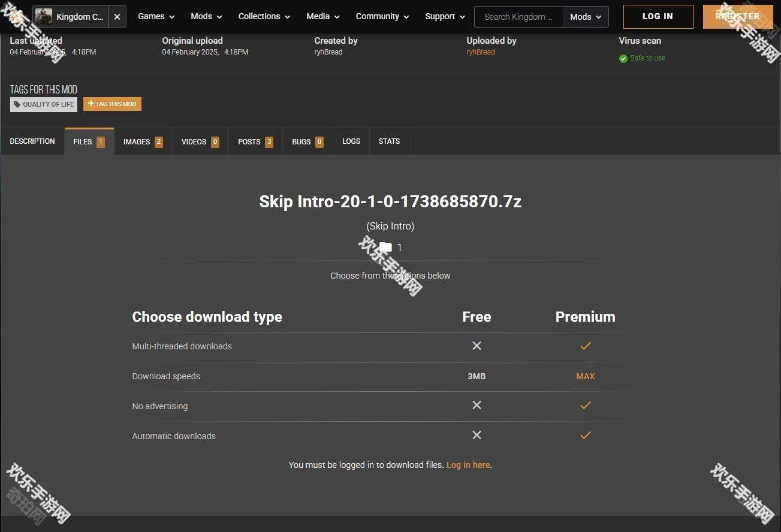
Task: Change search category from Mods
Action: (585, 17)
